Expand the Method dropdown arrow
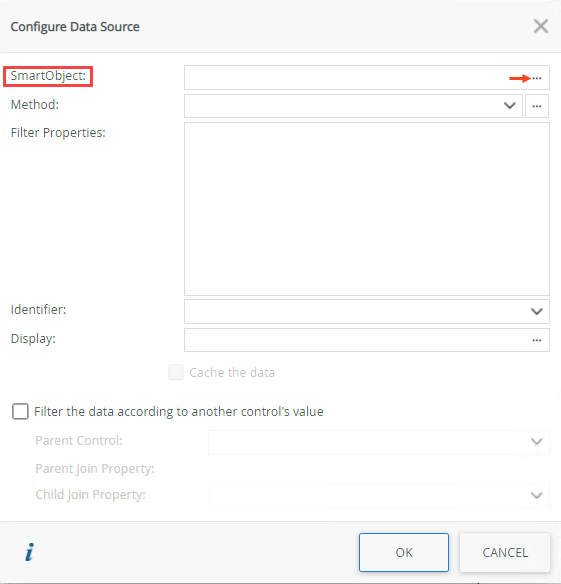Viewport: 561px width, 584px height. pos(510,106)
